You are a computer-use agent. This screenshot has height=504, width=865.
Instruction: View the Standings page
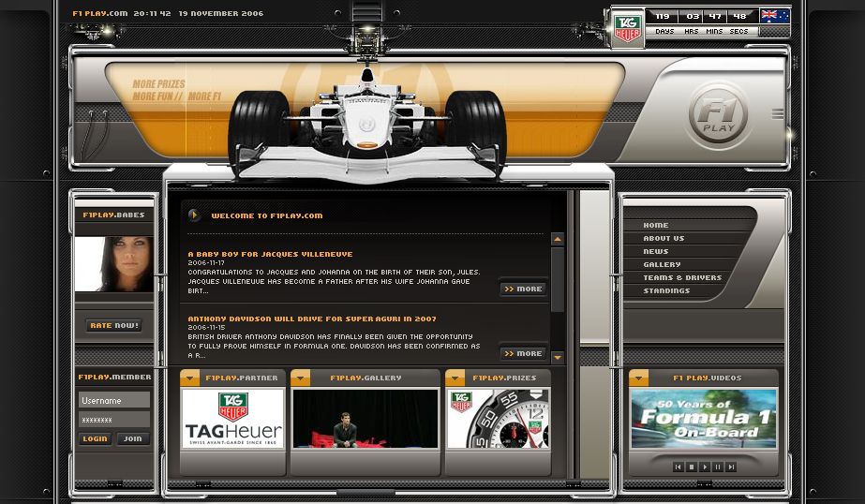pos(666,290)
